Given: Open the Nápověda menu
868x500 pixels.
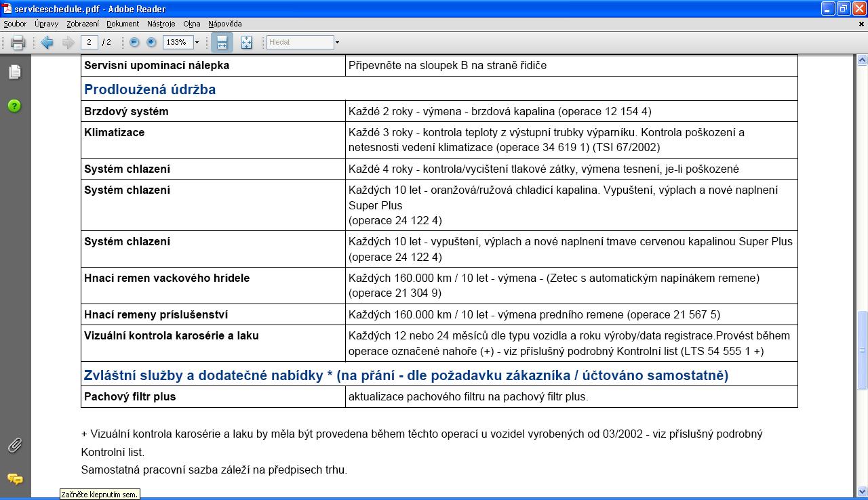Looking at the screenshot, I should (224, 24).
